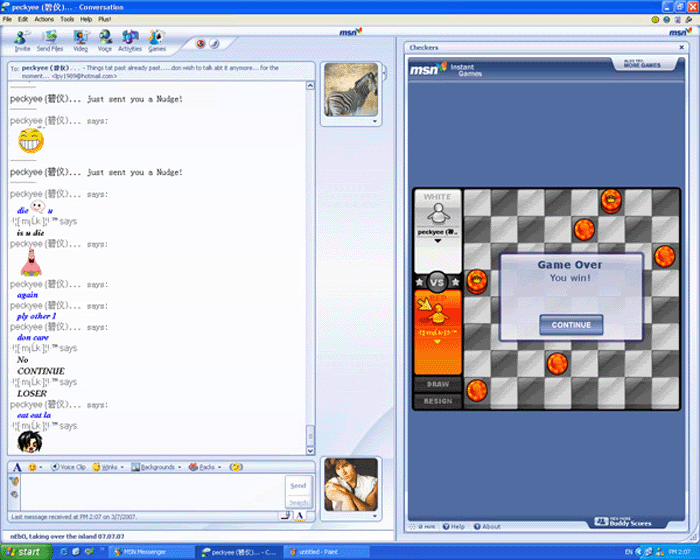Collapse the display picture side panel arrow

(384, 74)
